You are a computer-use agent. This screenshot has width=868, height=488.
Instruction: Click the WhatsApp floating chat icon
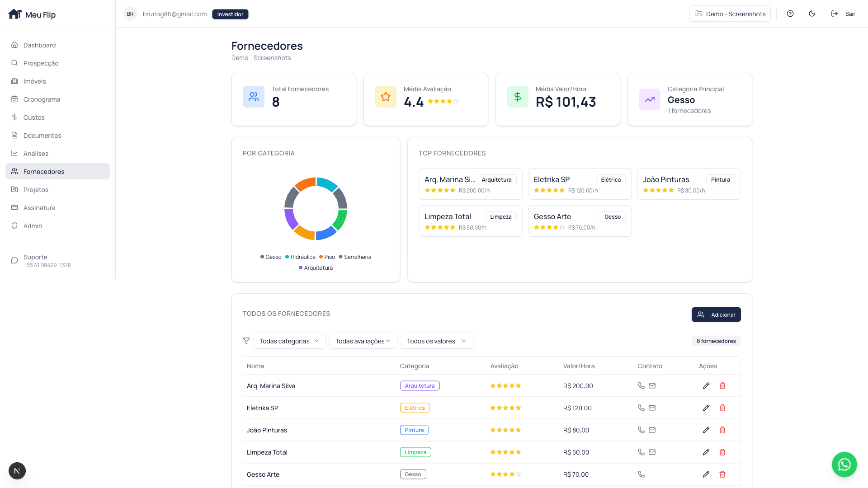point(844,465)
